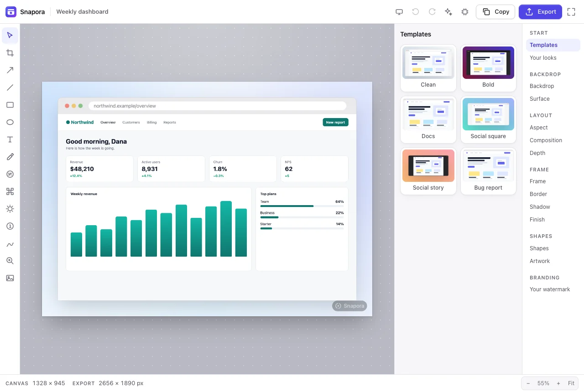This screenshot has height=392, width=584.
Task: Select the Arrow annotation tool
Action: 10,70
